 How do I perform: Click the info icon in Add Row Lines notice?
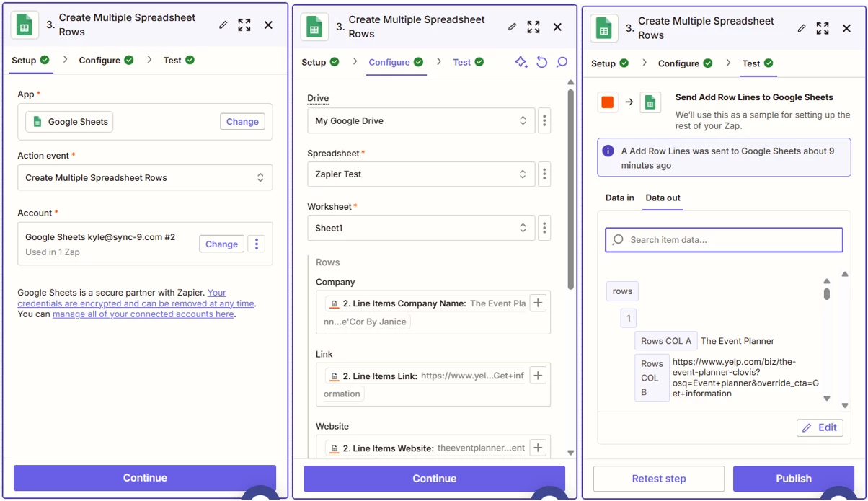pyautogui.click(x=608, y=151)
